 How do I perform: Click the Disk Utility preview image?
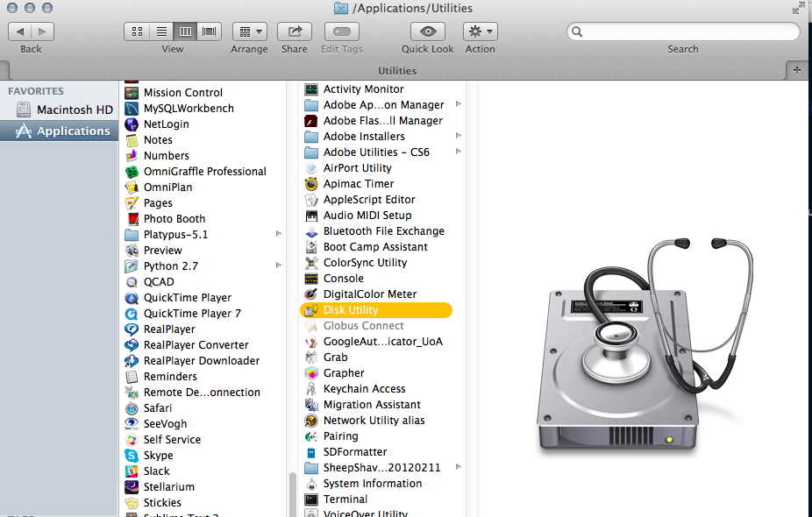[645, 346]
